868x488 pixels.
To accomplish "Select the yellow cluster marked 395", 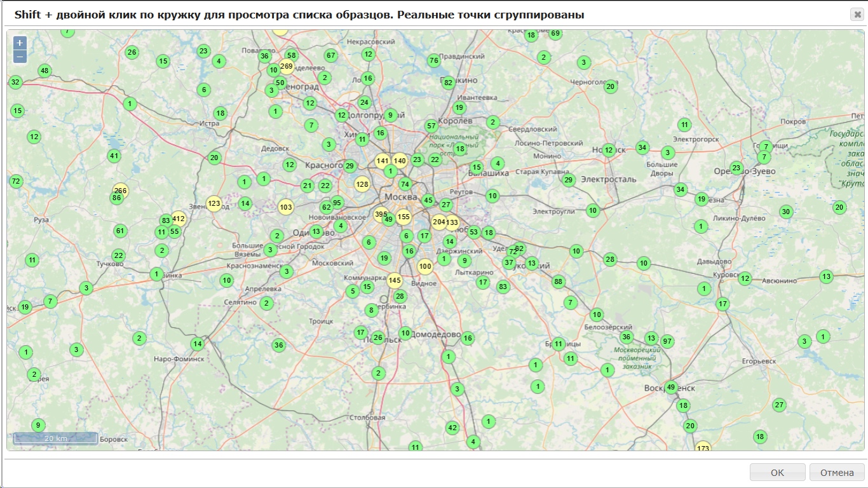I will pyautogui.click(x=381, y=215).
